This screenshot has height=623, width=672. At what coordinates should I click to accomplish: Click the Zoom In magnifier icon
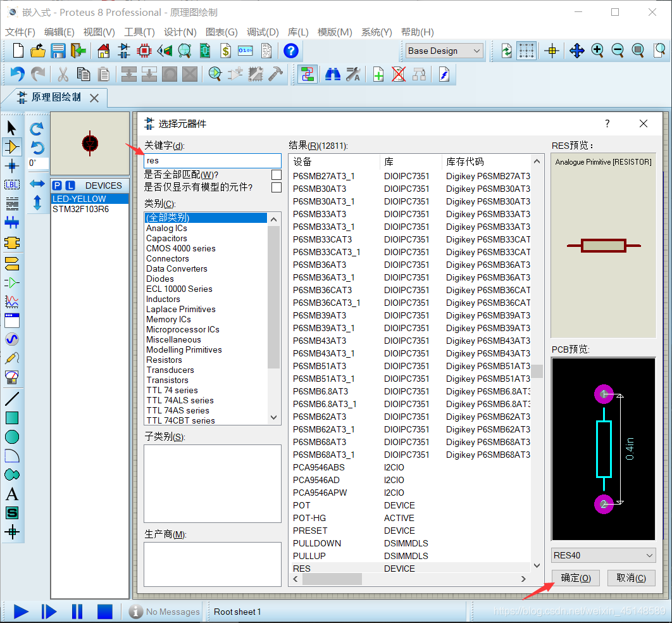tap(597, 51)
